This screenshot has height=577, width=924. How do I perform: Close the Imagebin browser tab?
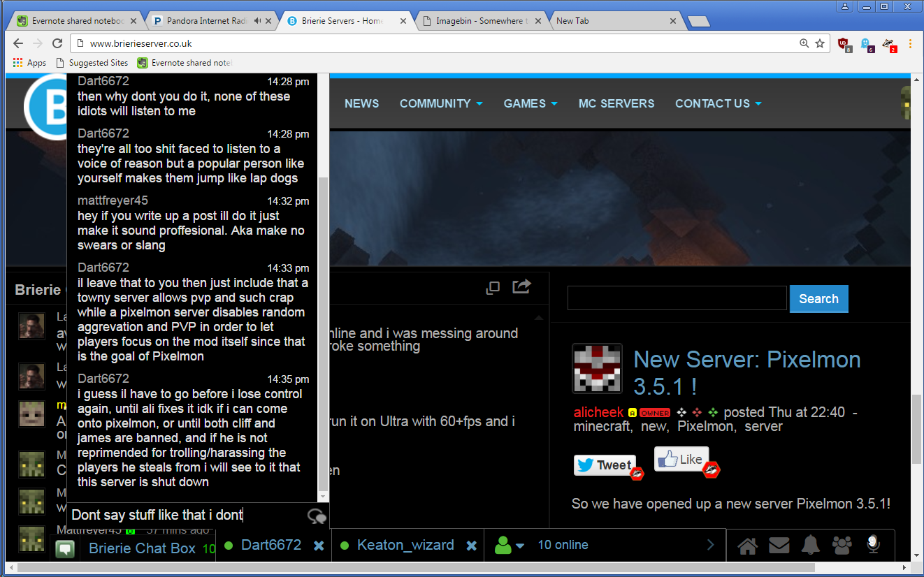(x=537, y=21)
